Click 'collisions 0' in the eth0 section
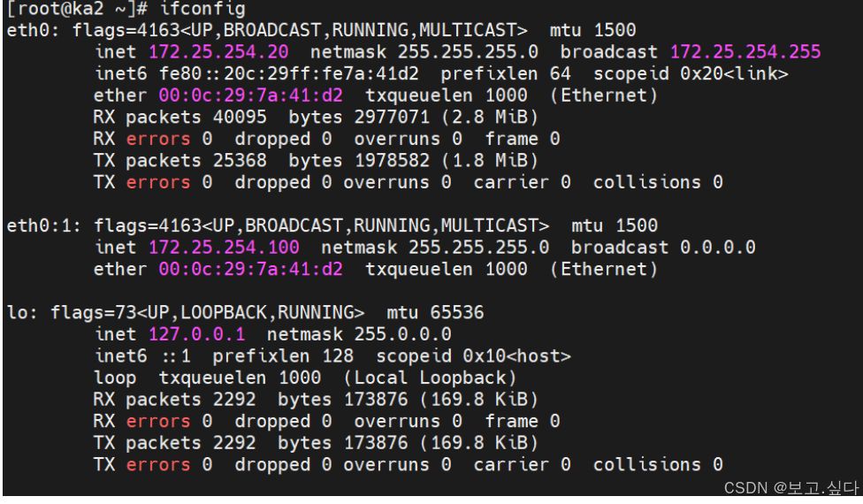863x504 pixels. 658,182
